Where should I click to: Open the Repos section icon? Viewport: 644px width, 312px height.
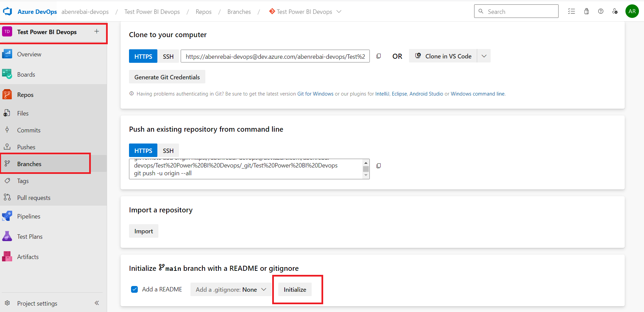point(7,95)
